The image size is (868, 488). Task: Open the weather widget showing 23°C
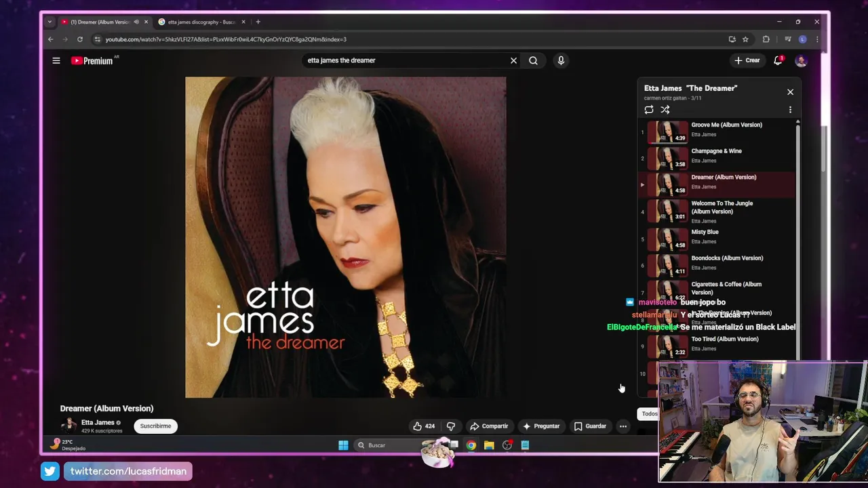[x=68, y=445]
